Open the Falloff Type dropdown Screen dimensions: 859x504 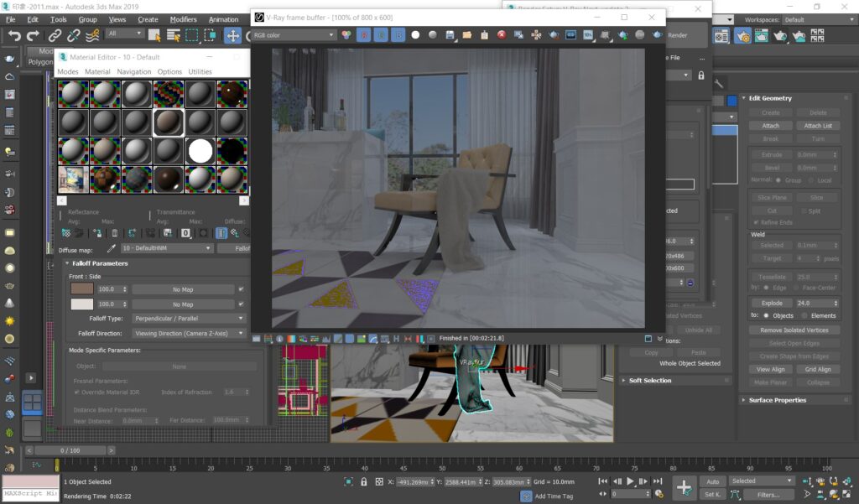point(189,319)
